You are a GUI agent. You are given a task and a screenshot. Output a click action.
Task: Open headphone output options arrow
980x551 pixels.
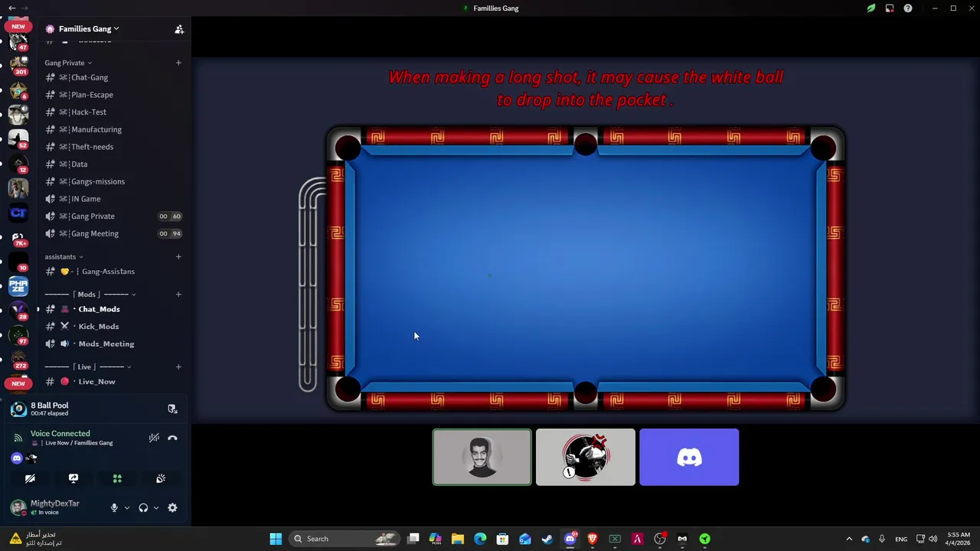pyautogui.click(x=155, y=507)
